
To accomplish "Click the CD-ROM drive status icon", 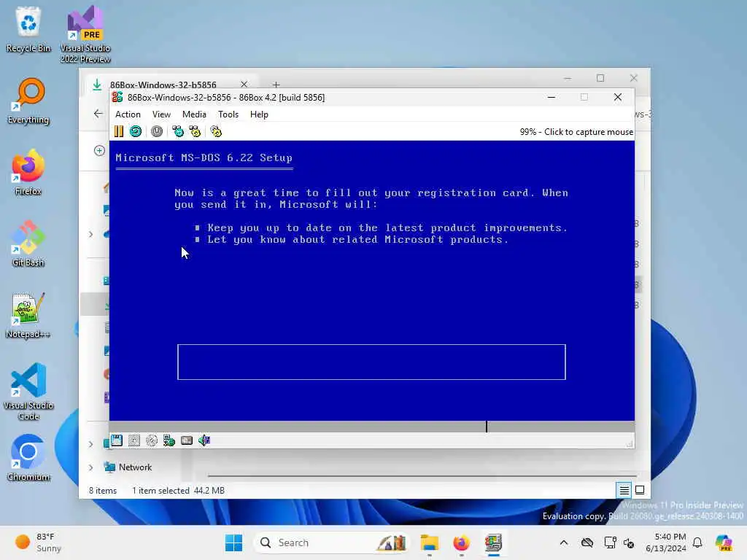I will tap(152, 440).
